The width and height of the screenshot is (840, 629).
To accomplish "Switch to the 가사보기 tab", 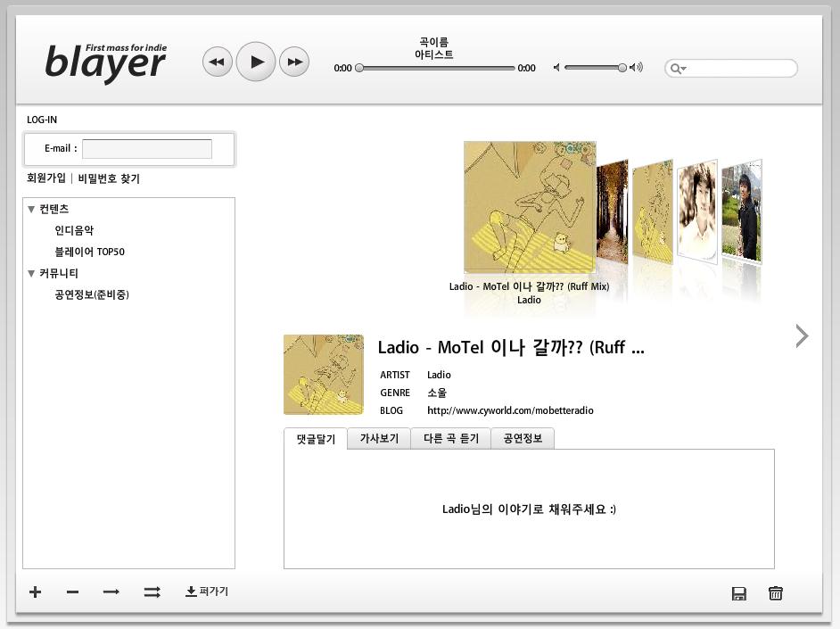I will pyautogui.click(x=379, y=439).
